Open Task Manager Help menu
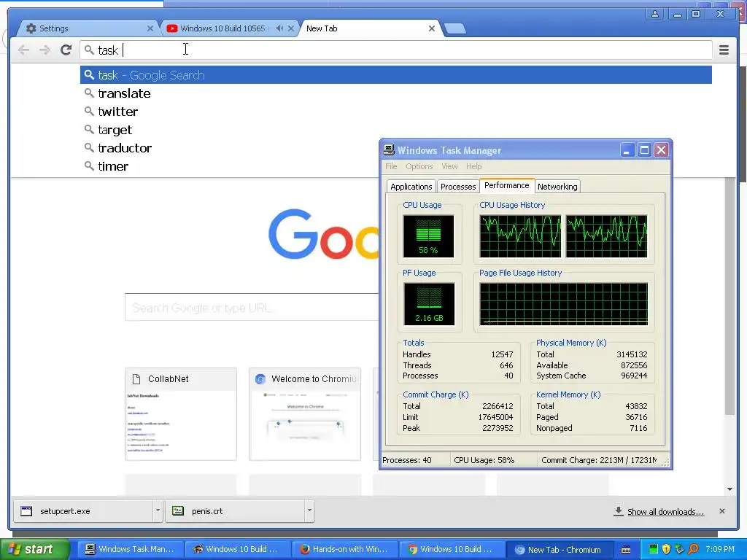Screen dimensions: 747x560 [x=473, y=166]
